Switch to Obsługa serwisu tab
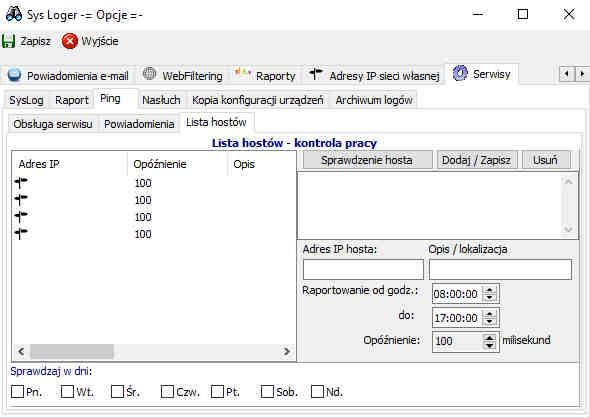The width and height of the screenshot is (590, 418). (53, 124)
